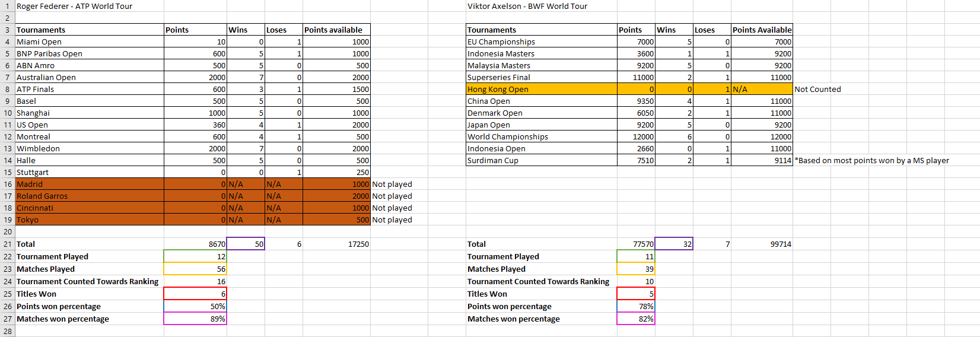Select the BNP Paribas Open cell
This screenshot has width=980, height=337.
pyautogui.click(x=90, y=53)
